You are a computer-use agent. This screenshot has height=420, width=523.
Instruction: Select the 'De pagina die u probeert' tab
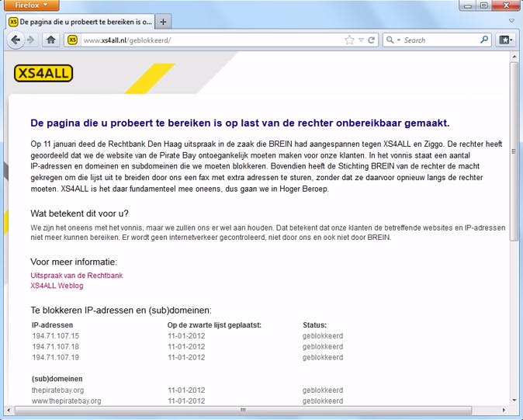[x=80, y=22]
